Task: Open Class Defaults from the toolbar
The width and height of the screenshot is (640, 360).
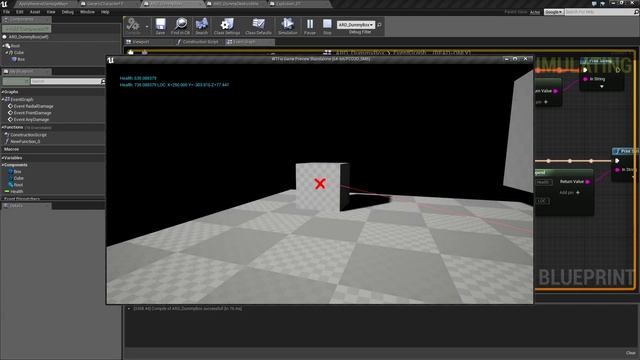Action: tap(258, 26)
